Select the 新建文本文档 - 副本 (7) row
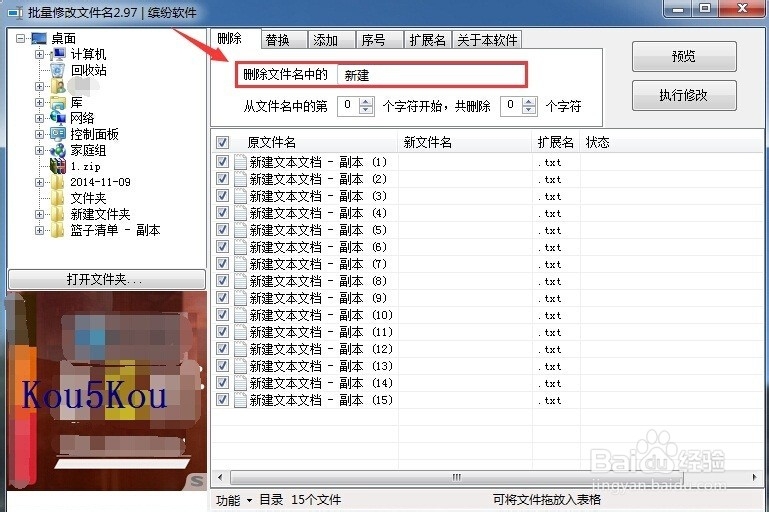The height and width of the screenshot is (512, 769). tap(487, 264)
